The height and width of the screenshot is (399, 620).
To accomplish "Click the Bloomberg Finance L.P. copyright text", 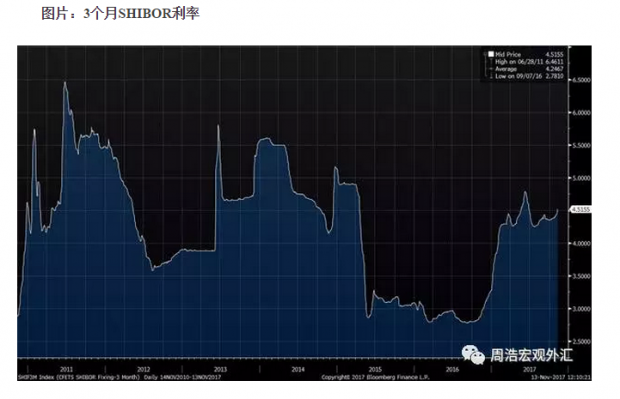I will (375, 377).
